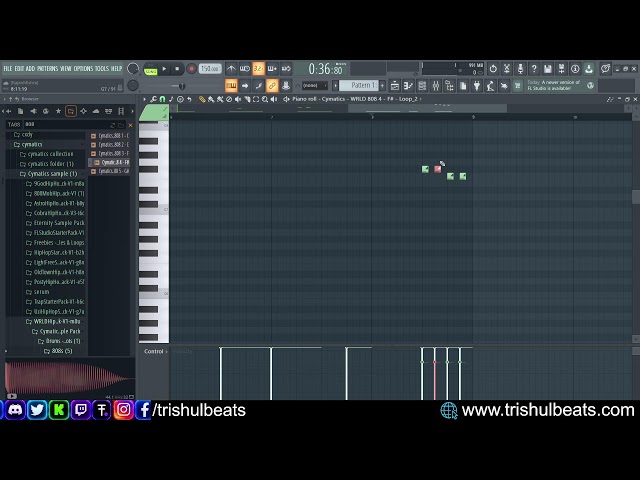Open the content library shop cart icon
Image resolution: width=640 pixels, height=480 pixels.
click(x=518, y=86)
